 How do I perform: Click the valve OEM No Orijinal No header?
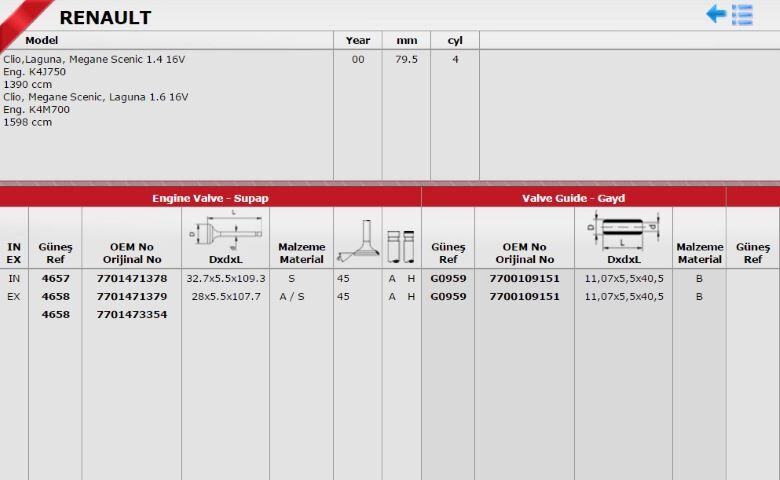(x=132, y=253)
